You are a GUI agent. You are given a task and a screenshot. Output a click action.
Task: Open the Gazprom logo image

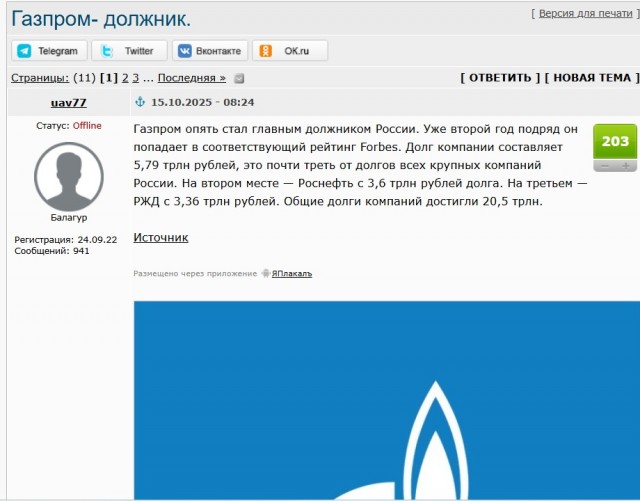point(387,400)
